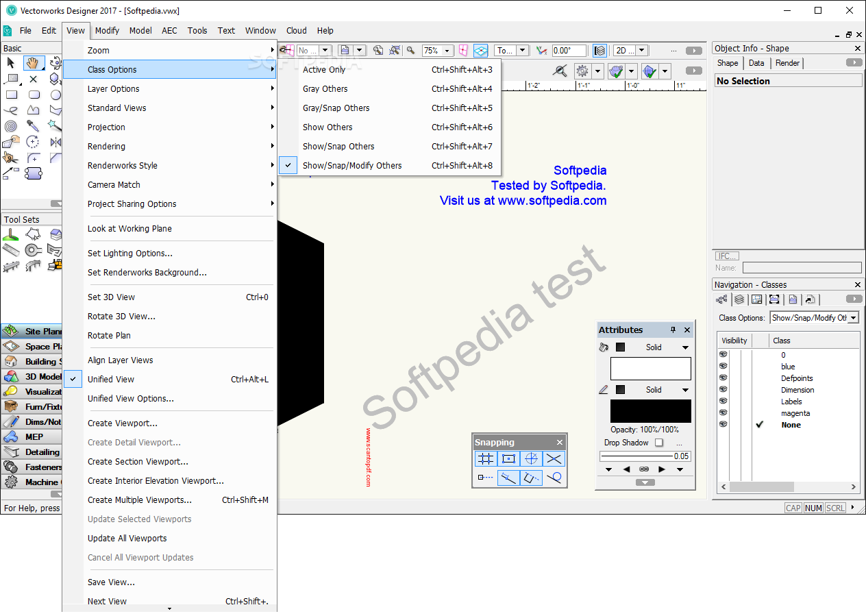
Task: Expand the Layer Options submenu
Action: (x=169, y=89)
